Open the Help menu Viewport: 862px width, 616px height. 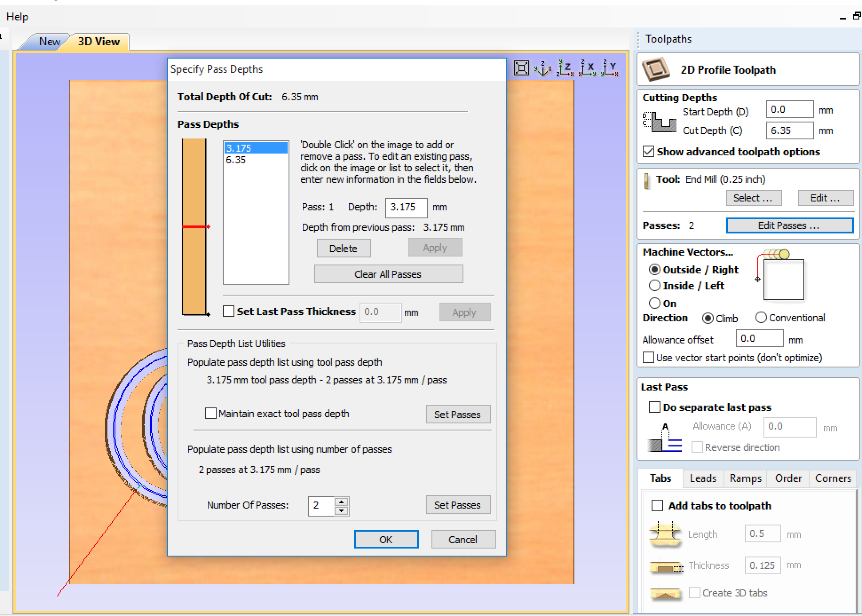point(17,17)
